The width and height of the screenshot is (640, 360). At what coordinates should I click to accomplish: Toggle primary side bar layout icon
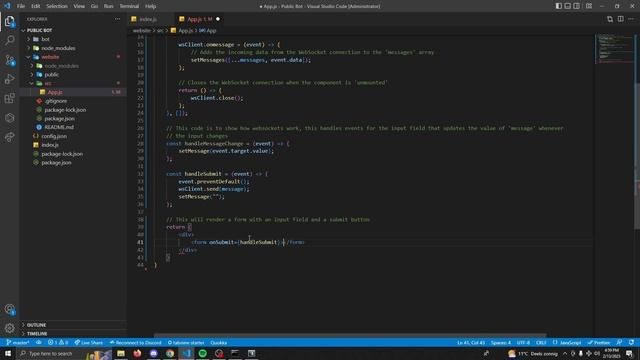coord(558,6)
